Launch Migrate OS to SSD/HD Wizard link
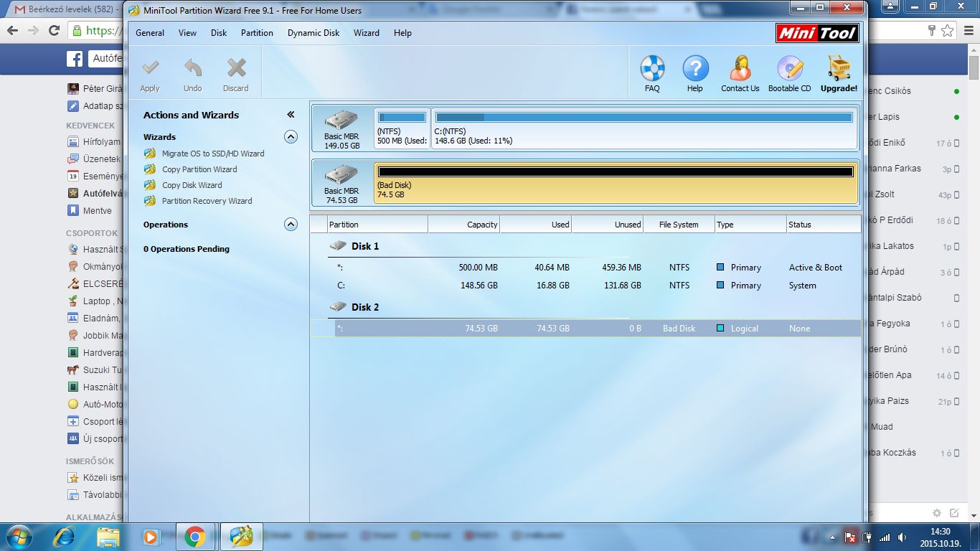980x551 pixels. pos(213,154)
